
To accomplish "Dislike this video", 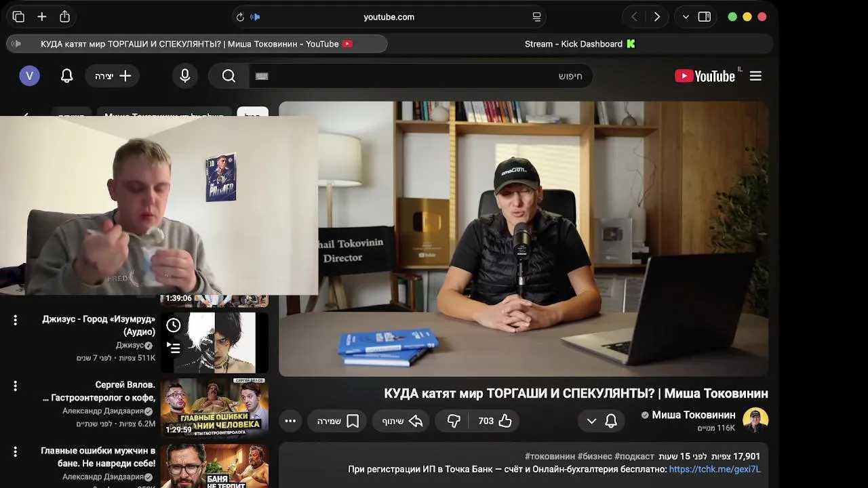I will (454, 421).
